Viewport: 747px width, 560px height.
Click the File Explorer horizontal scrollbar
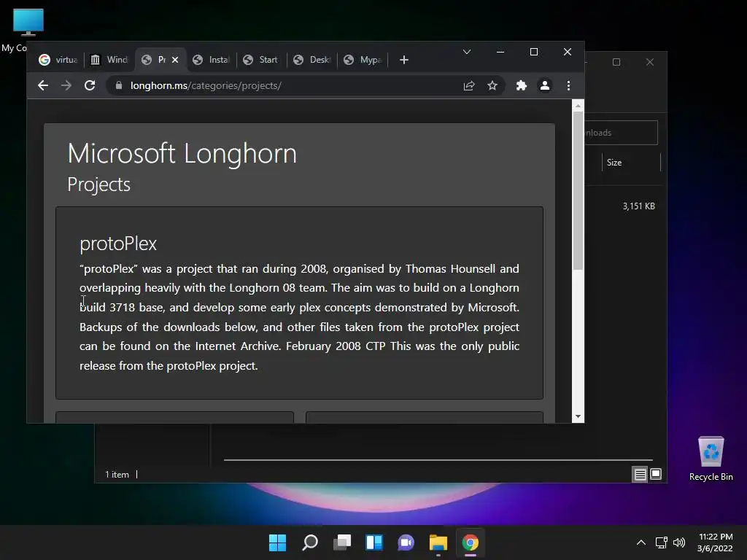(x=438, y=460)
